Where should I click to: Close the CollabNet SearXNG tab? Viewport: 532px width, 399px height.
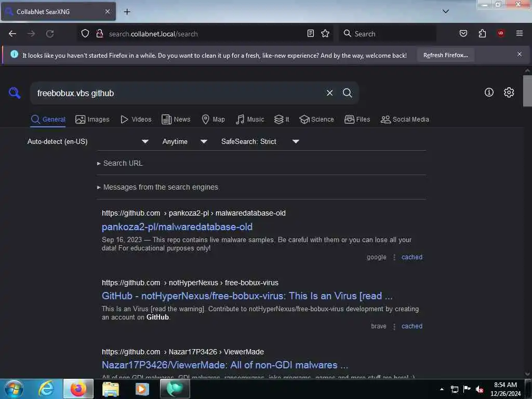[x=107, y=11]
